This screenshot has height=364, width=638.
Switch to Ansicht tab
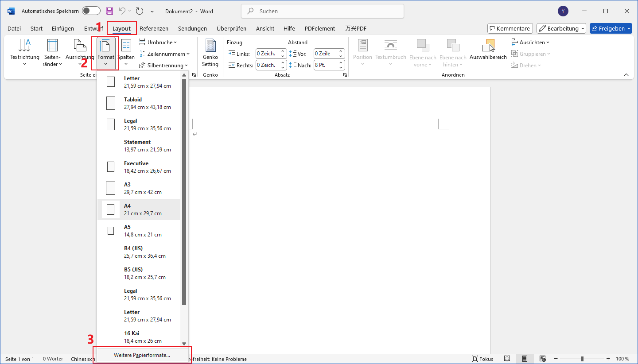click(x=265, y=28)
